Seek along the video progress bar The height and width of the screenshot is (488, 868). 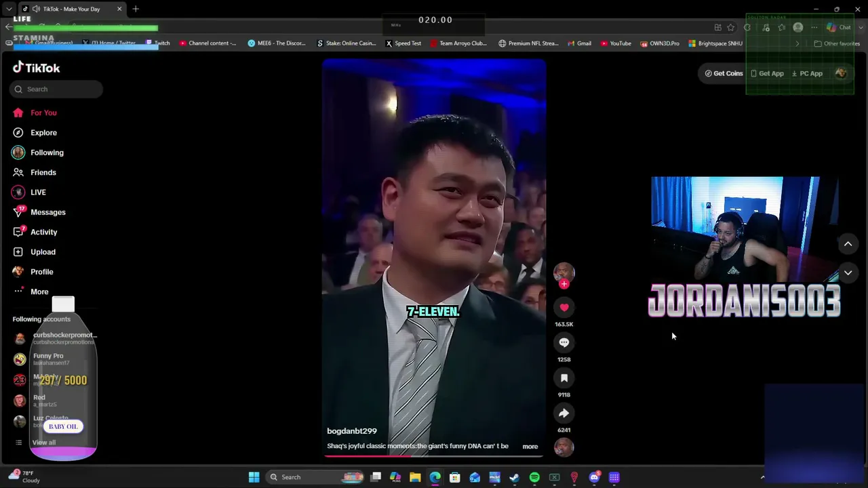[434, 455]
